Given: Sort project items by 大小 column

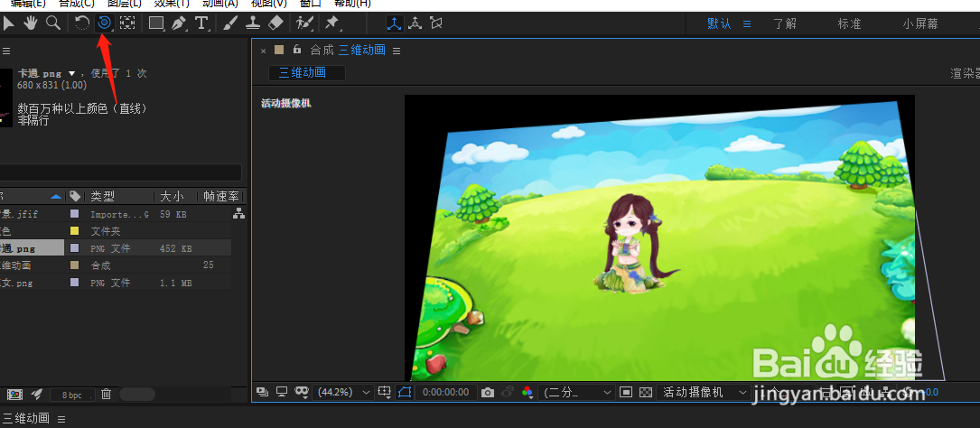Looking at the screenshot, I should (x=172, y=196).
